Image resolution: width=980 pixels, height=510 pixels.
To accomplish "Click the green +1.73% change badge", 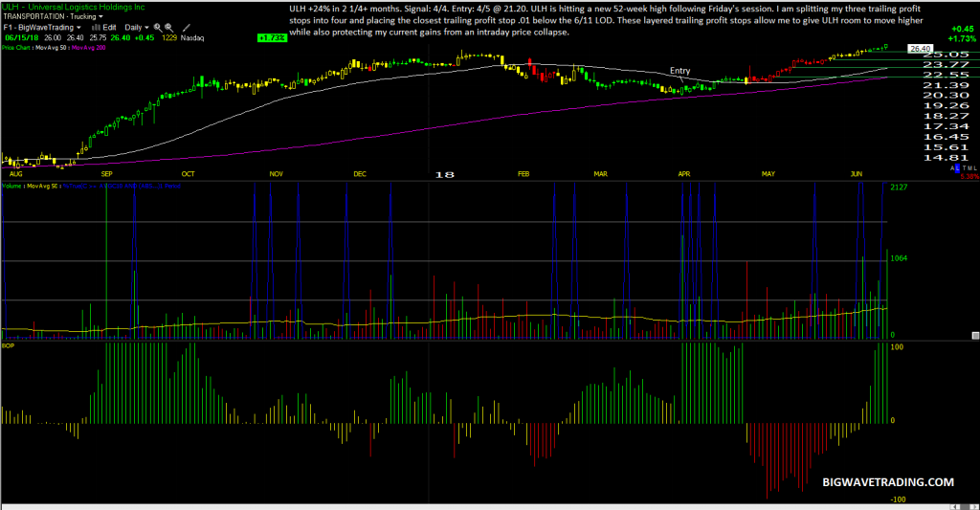I will point(273,38).
